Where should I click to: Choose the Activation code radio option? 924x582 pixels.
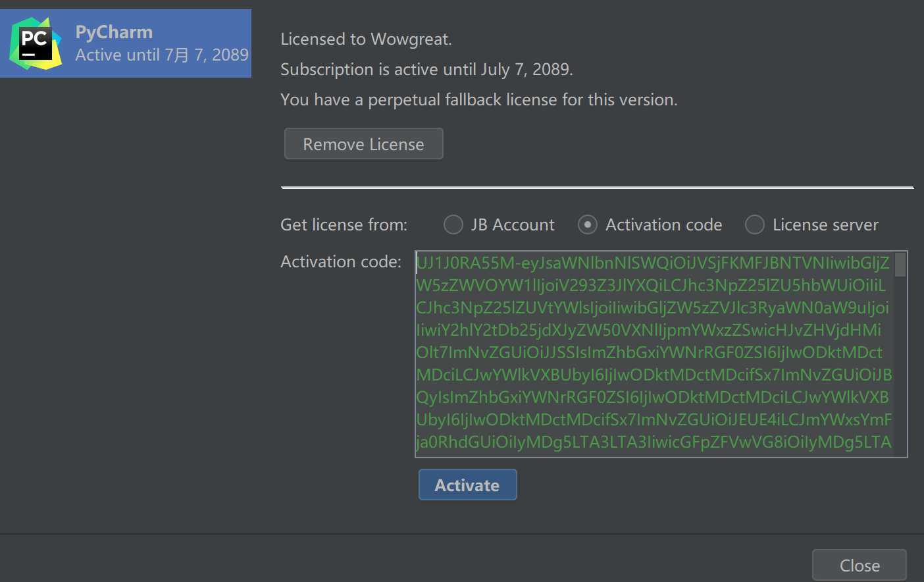click(x=588, y=225)
